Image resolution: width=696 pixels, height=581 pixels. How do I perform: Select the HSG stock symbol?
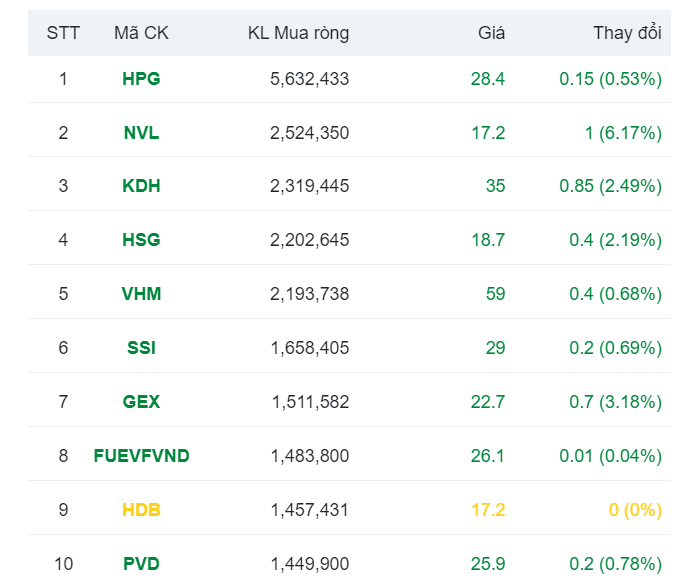pos(141,240)
